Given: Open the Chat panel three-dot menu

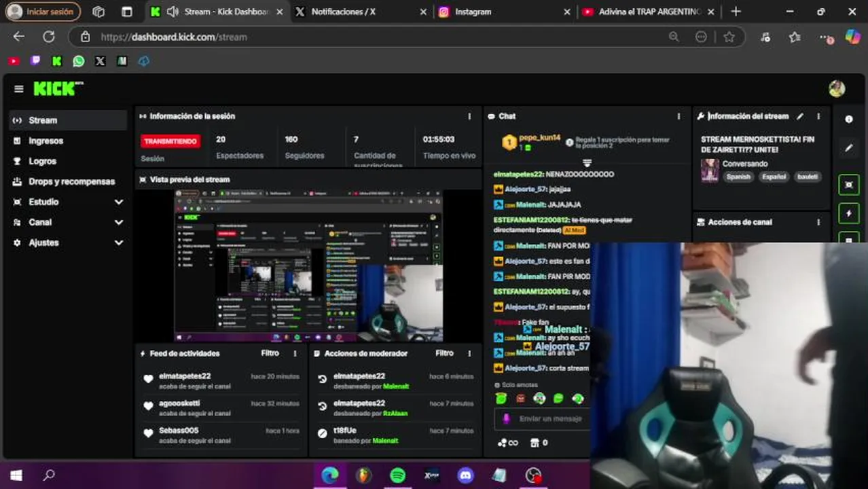Looking at the screenshot, I should click(679, 116).
